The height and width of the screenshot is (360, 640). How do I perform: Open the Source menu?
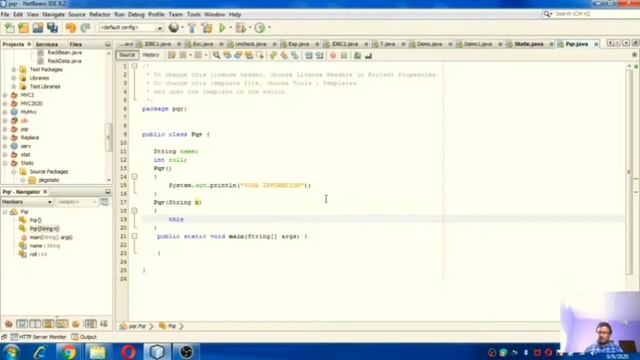(77, 14)
